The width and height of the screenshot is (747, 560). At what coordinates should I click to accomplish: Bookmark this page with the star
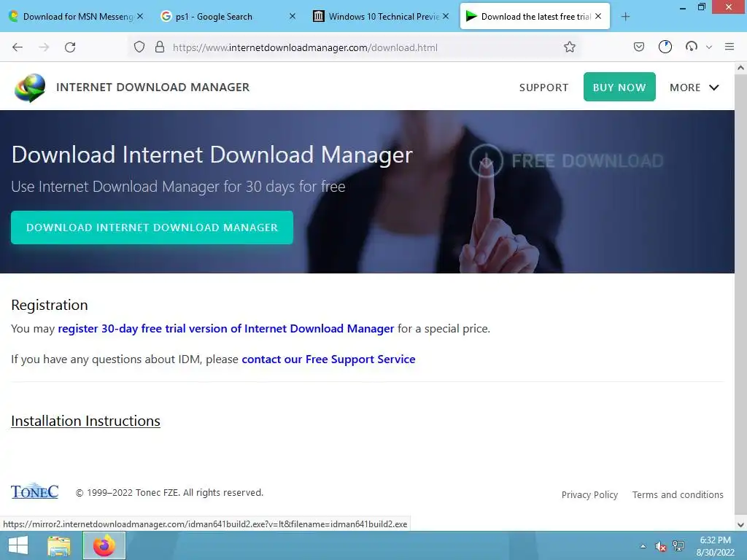(x=569, y=47)
